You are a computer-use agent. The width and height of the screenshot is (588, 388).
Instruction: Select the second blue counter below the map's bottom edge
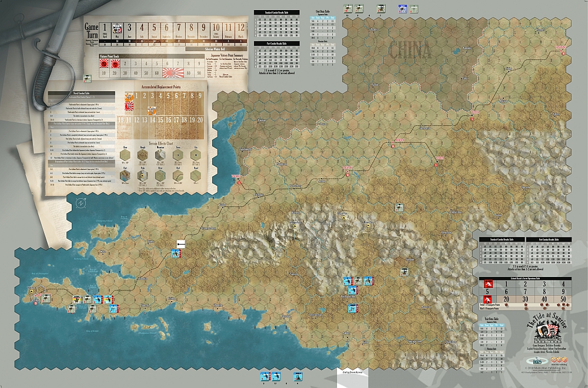tap(276, 376)
